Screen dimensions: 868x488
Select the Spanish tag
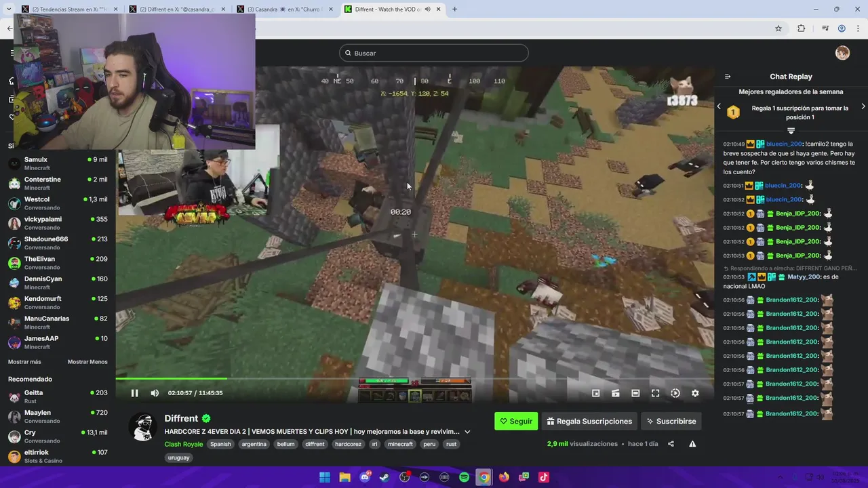[x=220, y=444]
